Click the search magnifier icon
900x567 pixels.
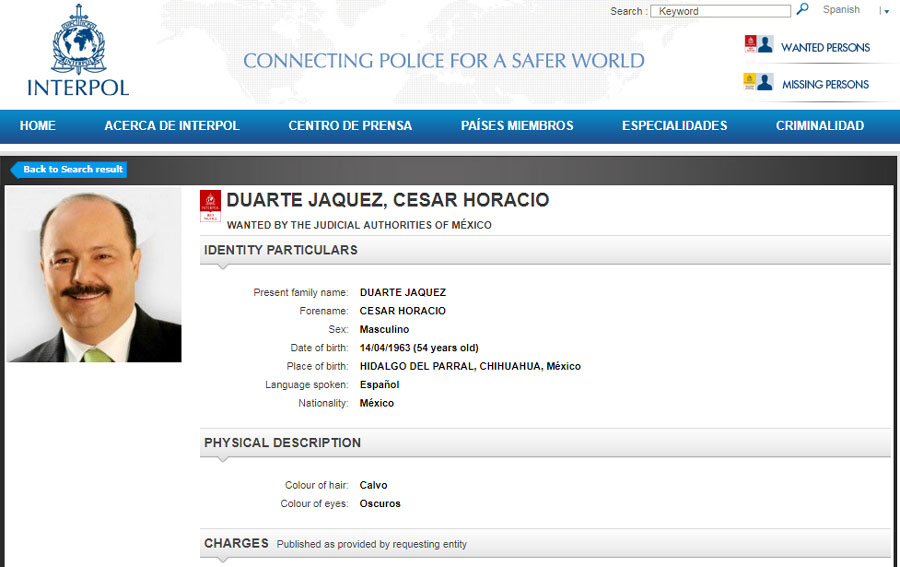pos(802,9)
